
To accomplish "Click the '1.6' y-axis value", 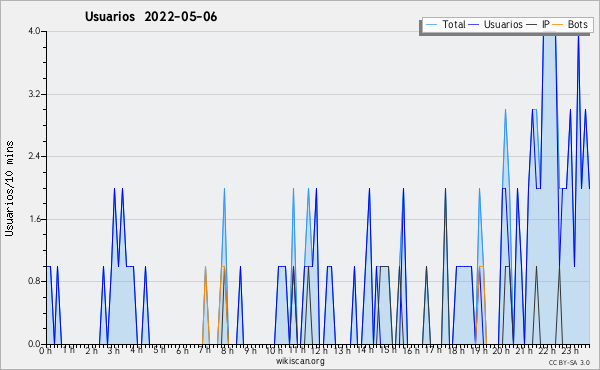I will [34, 219].
